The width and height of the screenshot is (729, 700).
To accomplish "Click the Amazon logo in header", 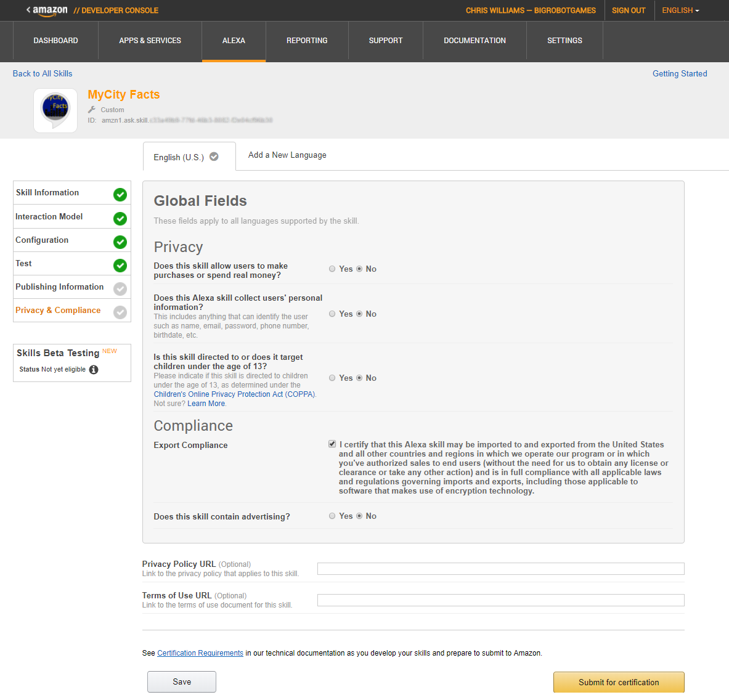I will click(50, 10).
